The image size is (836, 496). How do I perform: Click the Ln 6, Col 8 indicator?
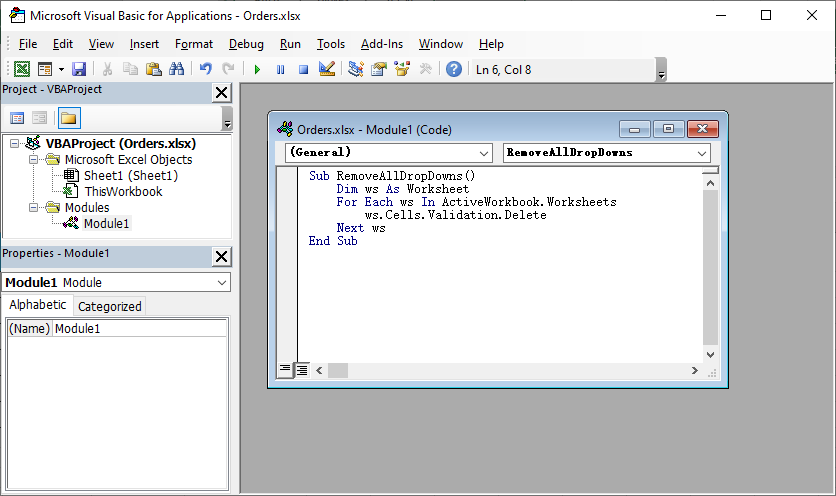(503, 70)
